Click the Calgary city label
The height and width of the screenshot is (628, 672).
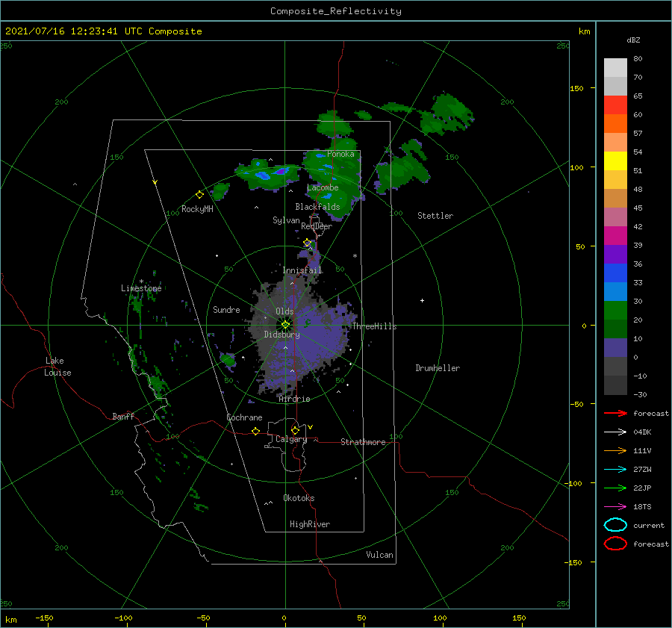[x=291, y=439]
